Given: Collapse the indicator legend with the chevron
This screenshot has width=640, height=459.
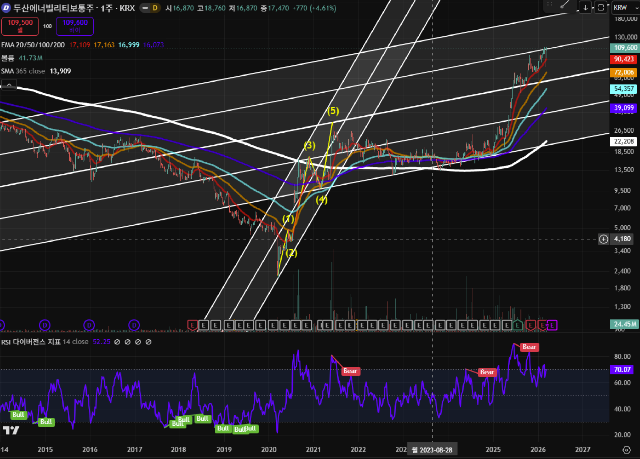Looking at the screenshot, I should point(9,85).
